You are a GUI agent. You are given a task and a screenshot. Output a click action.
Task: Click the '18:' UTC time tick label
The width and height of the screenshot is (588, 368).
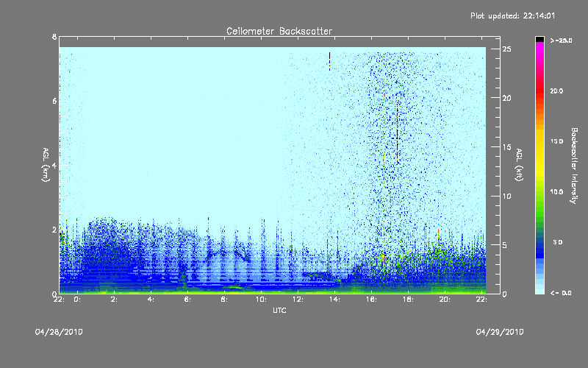click(x=408, y=300)
